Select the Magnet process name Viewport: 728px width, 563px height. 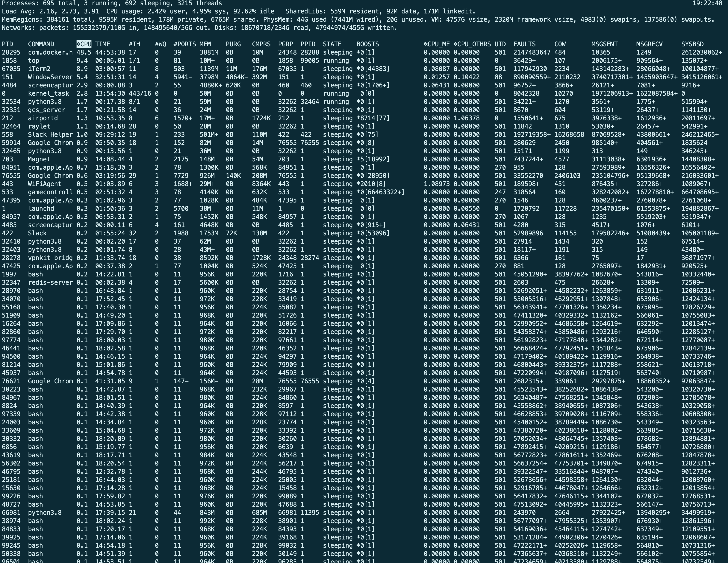click(x=39, y=159)
